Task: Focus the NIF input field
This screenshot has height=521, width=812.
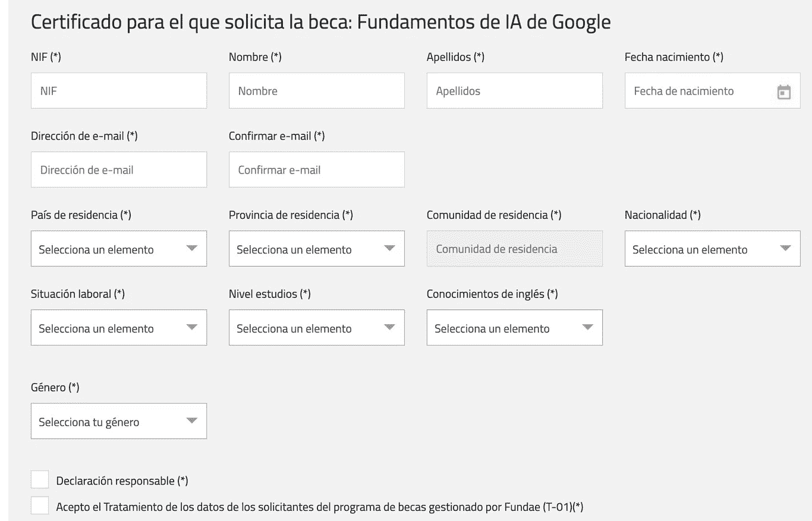Action: point(119,90)
